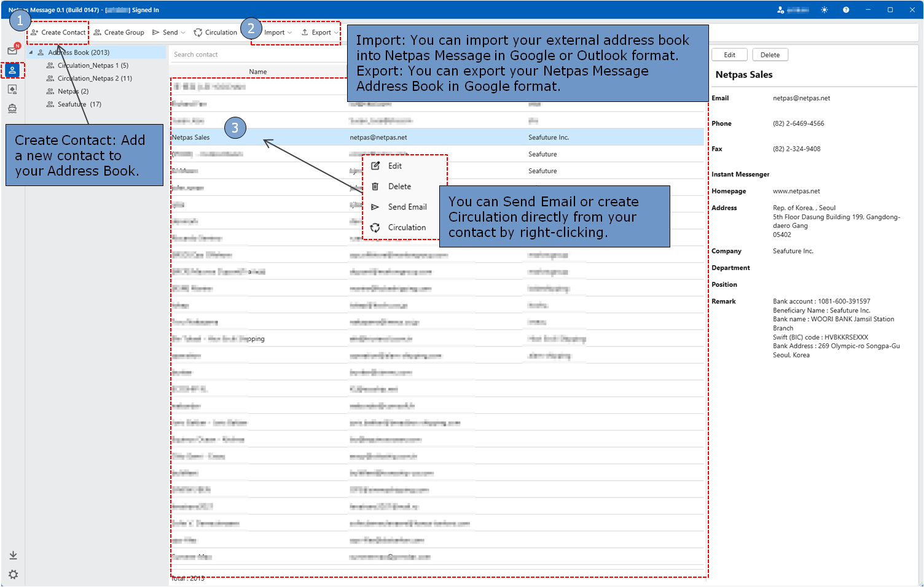Click Delete button in detail panel
924x587 pixels.
pyautogui.click(x=770, y=55)
